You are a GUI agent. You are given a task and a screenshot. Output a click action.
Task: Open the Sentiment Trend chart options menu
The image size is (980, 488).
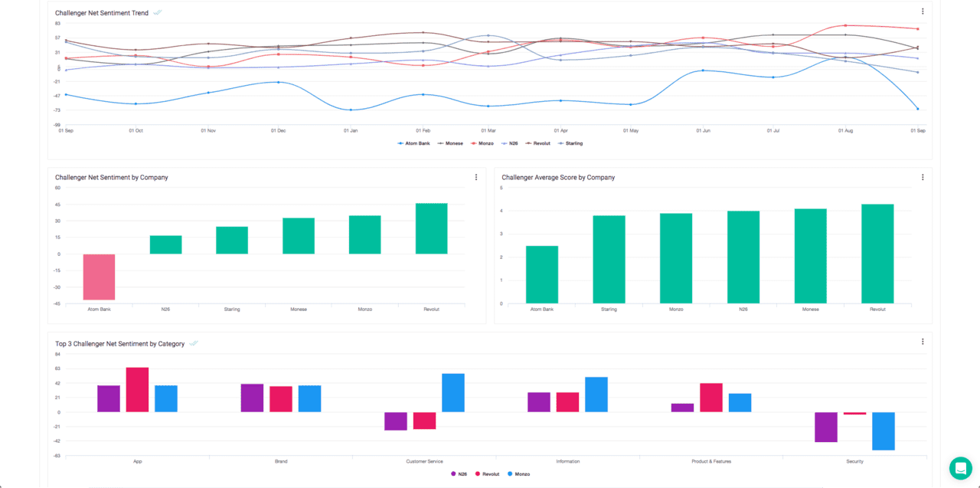(923, 11)
